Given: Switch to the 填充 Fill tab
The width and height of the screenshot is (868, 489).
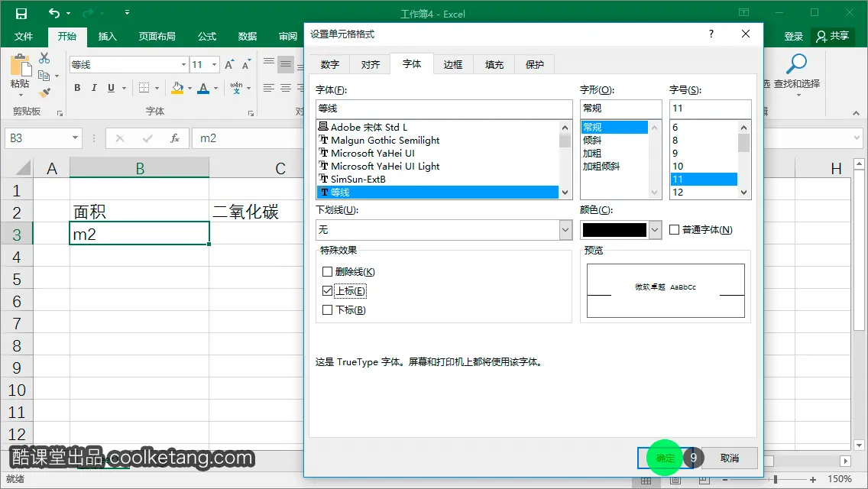Looking at the screenshot, I should click(x=494, y=65).
